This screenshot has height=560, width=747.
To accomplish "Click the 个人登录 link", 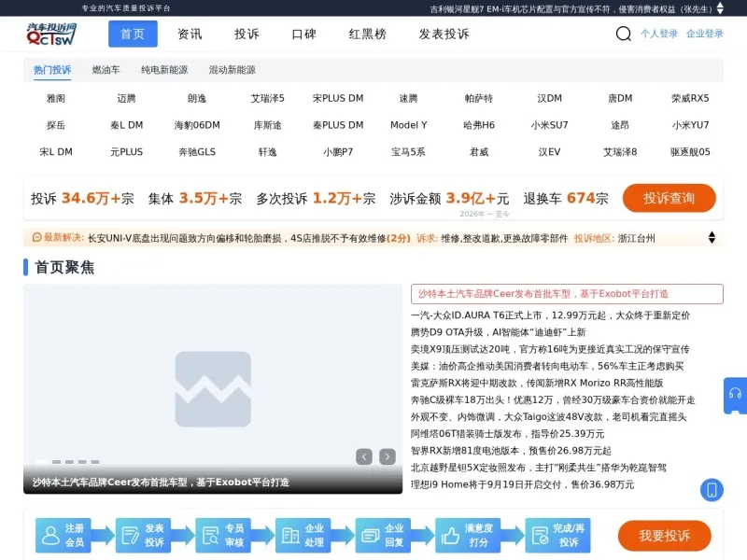I will (x=659, y=34).
